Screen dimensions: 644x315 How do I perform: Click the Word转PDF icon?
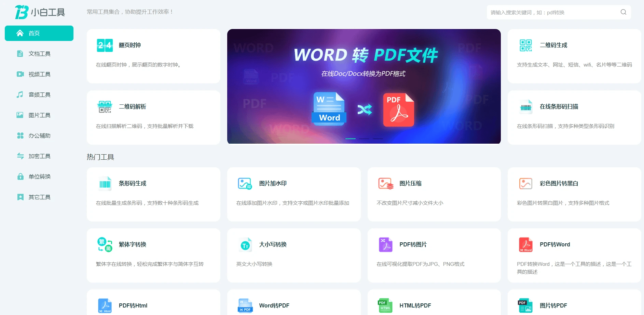pos(245,306)
